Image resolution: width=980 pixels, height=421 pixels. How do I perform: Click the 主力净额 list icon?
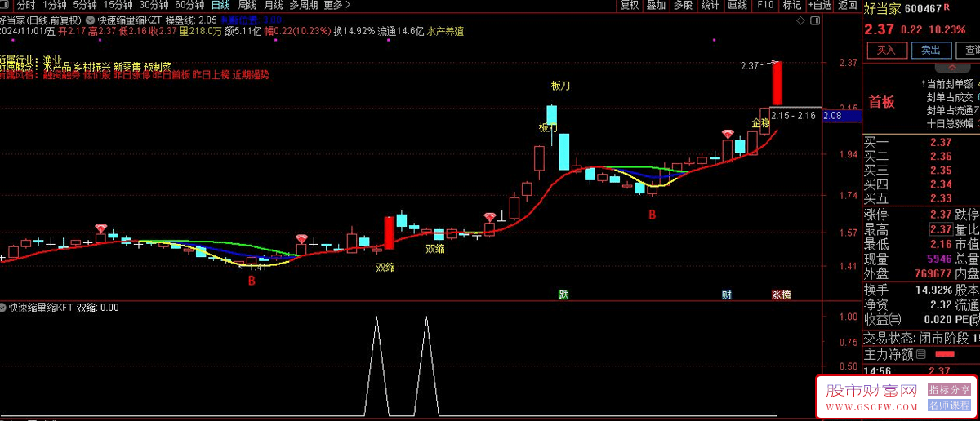point(921,354)
